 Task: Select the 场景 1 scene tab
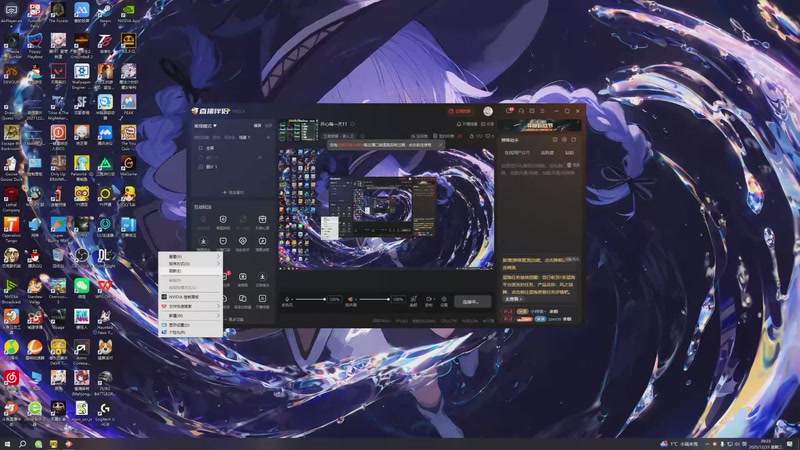[244, 137]
